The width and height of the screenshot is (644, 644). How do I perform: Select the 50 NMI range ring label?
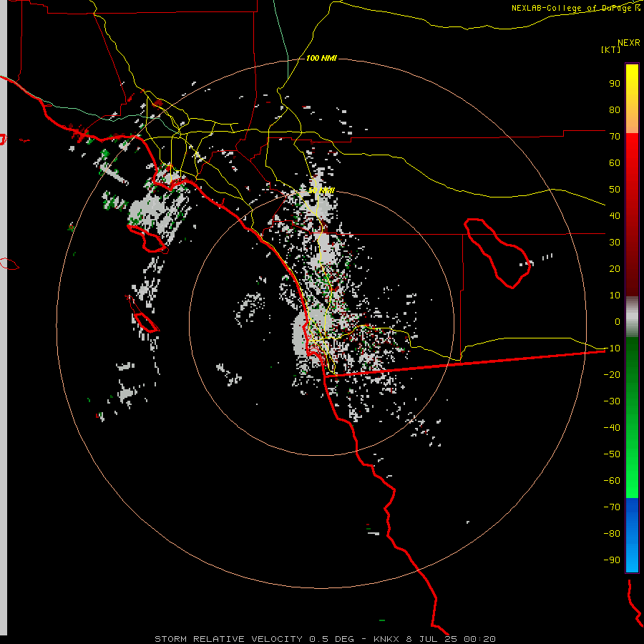tap(321, 190)
